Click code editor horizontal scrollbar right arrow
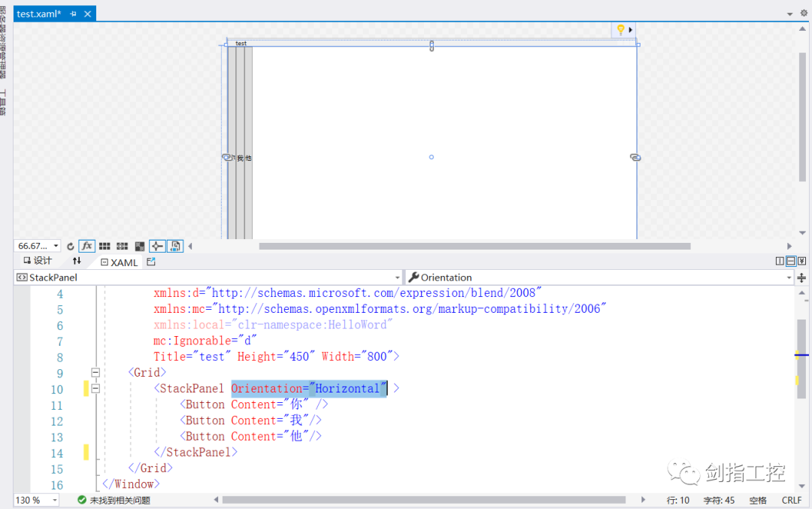Image resolution: width=812 pixels, height=509 pixels. 643,500
